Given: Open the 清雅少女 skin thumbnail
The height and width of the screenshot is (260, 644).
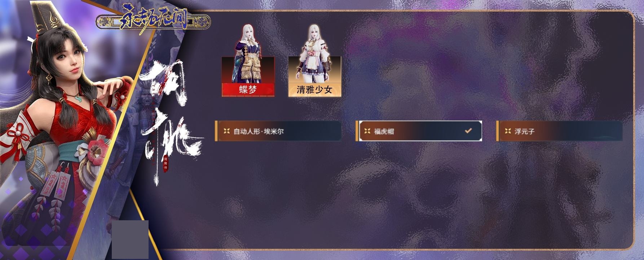Looking at the screenshot, I should 315,61.
